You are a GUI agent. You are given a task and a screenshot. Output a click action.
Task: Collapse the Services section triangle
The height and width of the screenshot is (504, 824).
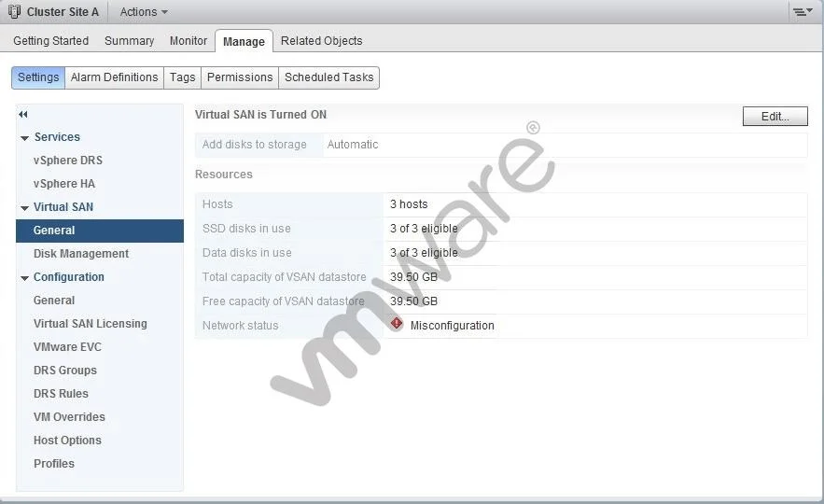pyautogui.click(x=24, y=138)
